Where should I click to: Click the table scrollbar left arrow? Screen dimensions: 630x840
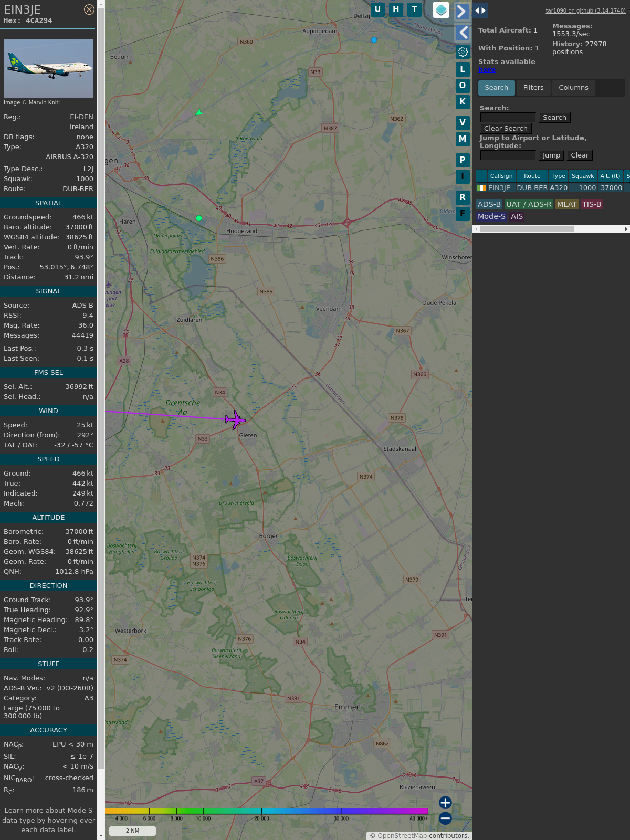[x=476, y=229]
